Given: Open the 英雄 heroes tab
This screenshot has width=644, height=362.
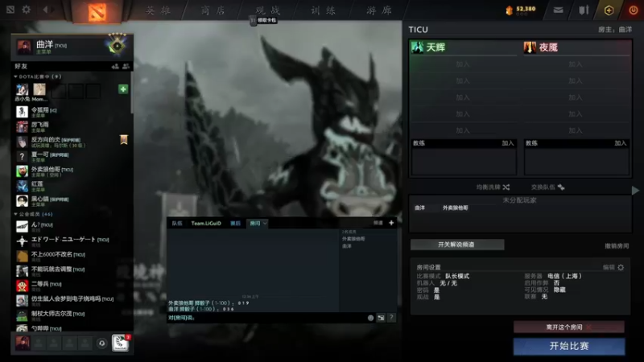Looking at the screenshot, I should coord(158,10).
